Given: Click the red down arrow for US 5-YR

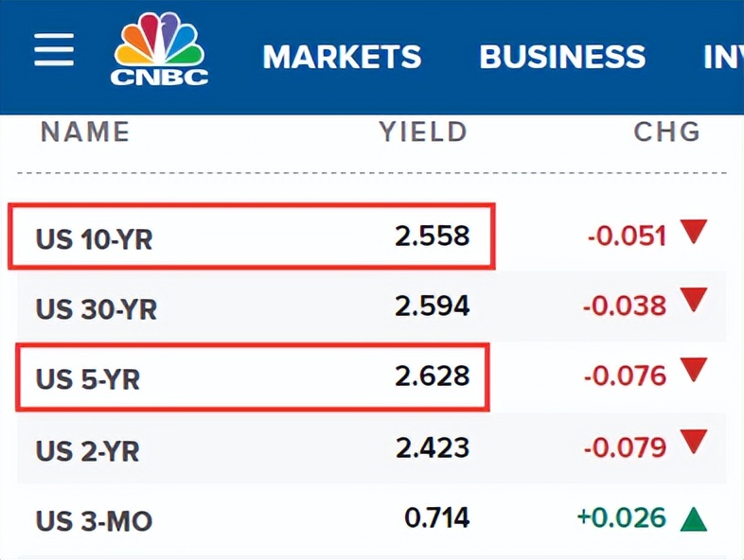Looking at the screenshot, I should click(x=694, y=371).
